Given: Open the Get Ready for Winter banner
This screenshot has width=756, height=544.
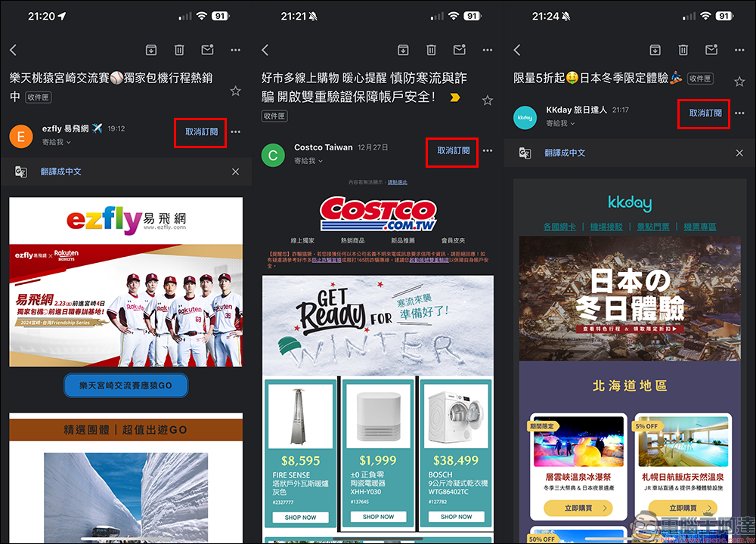Looking at the screenshot, I should [x=378, y=325].
